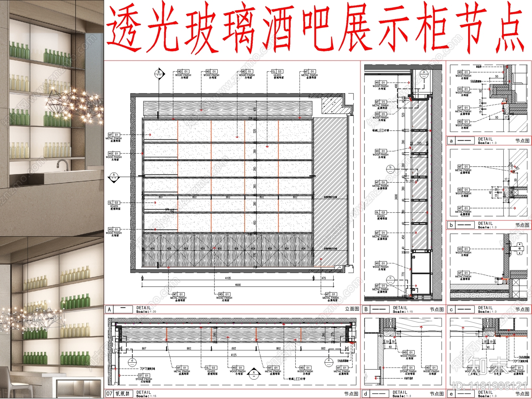
Task: Click the MT 01 METAL FINISH tag above the elevation
Action: click(309, 74)
